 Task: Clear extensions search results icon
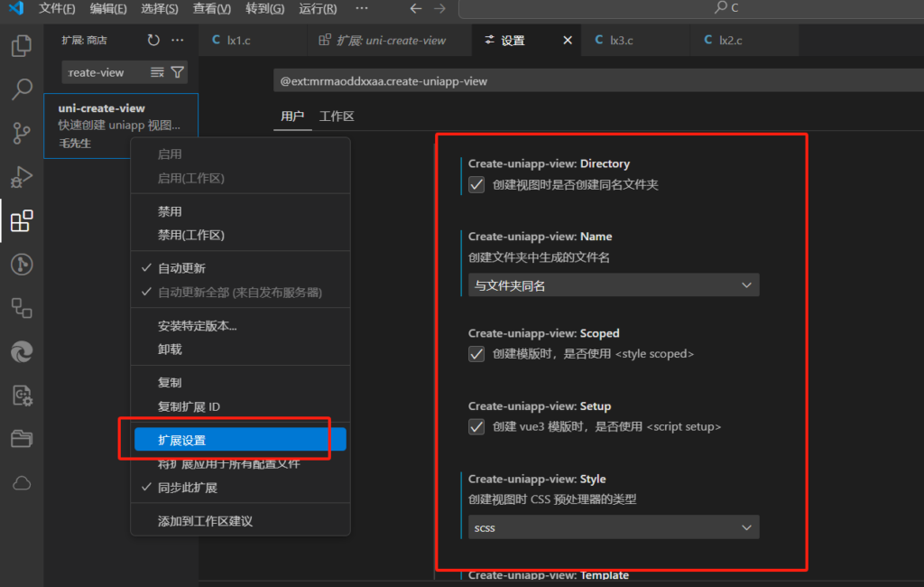pyautogui.click(x=157, y=72)
